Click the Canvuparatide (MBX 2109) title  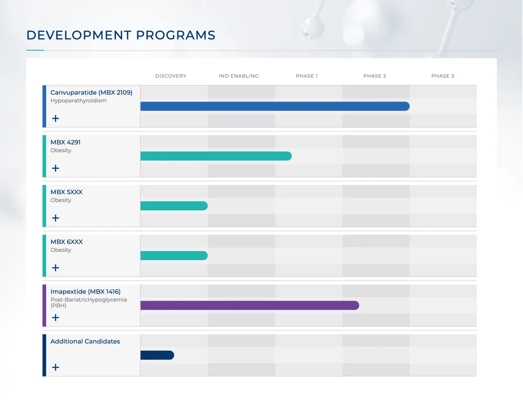91,92
